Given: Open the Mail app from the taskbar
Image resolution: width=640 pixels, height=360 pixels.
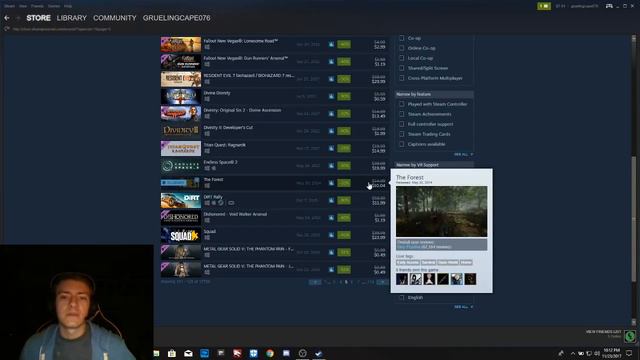Looking at the screenshot, I should [x=188, y=353].
